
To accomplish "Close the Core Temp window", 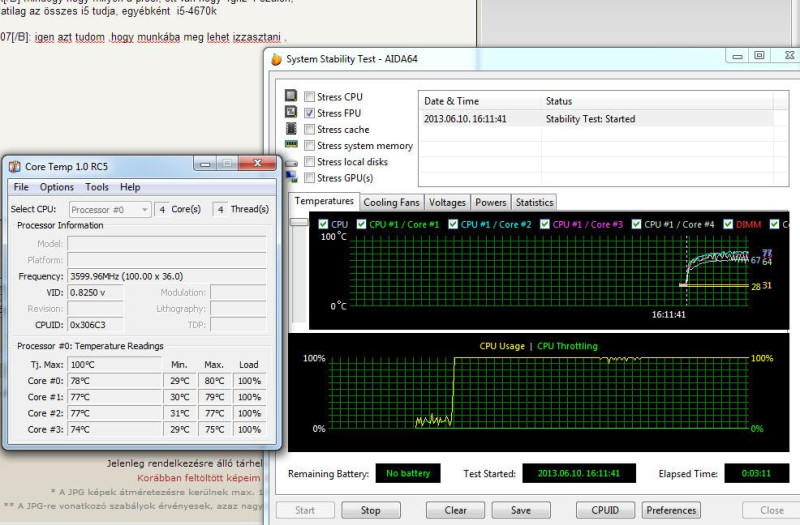I will (258, 163).
